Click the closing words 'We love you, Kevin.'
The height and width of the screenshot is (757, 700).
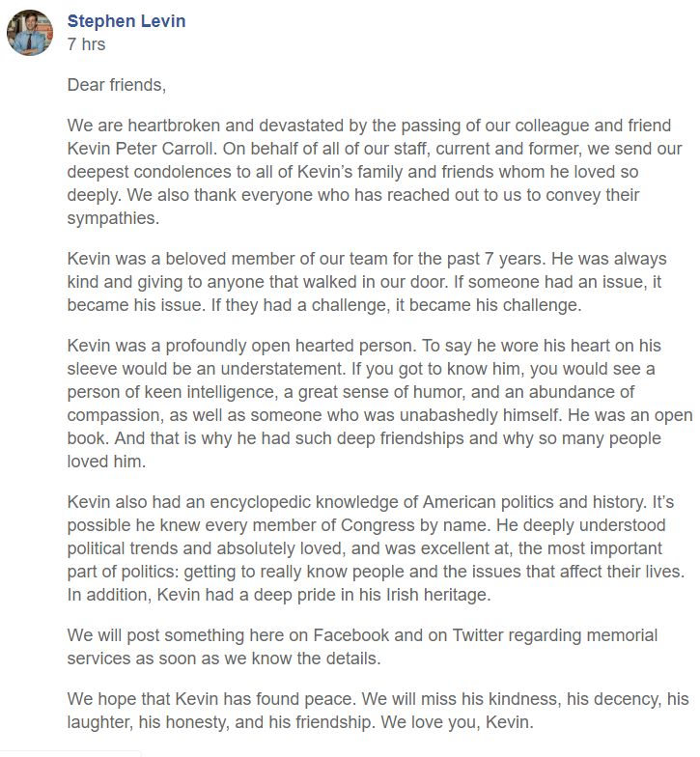pos(458,722)
